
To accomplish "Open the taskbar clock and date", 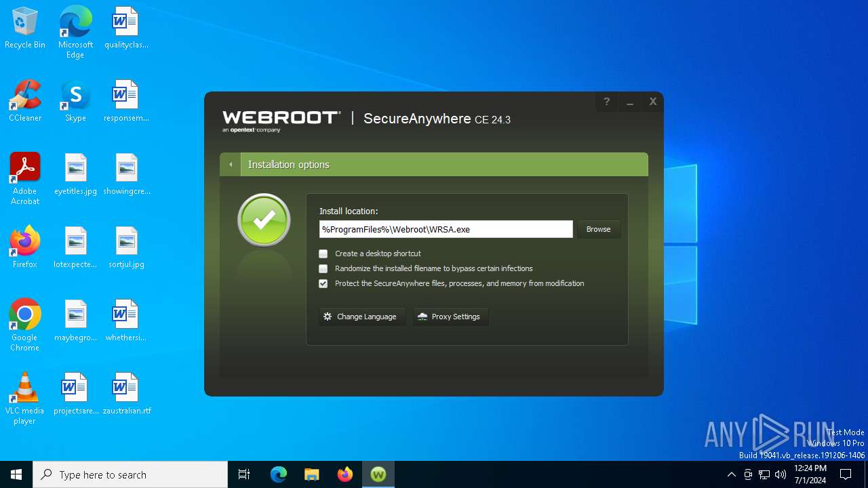I will (x=810, y=474).
